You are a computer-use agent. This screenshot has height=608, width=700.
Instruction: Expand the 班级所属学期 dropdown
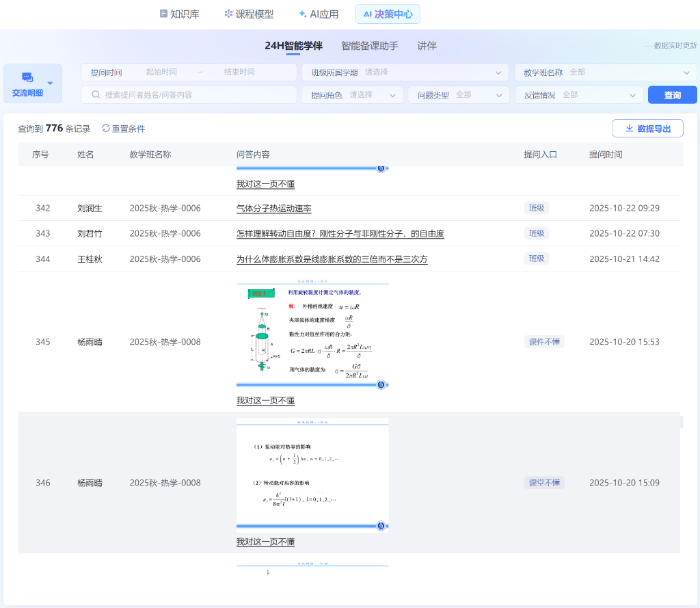[x=405, y=72]
